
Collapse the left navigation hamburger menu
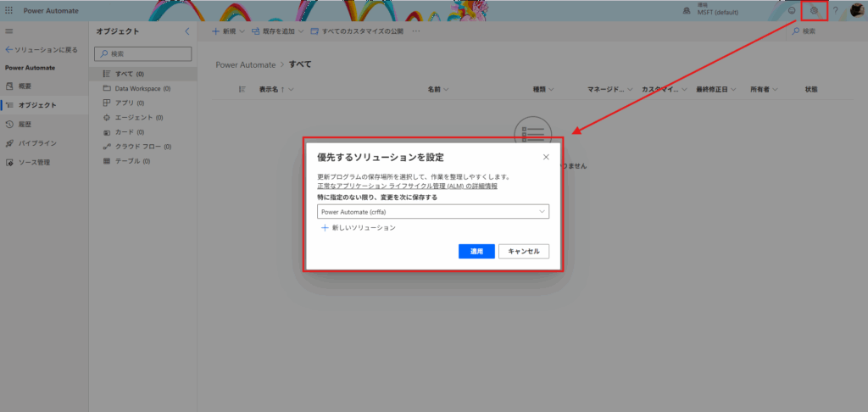8,31
